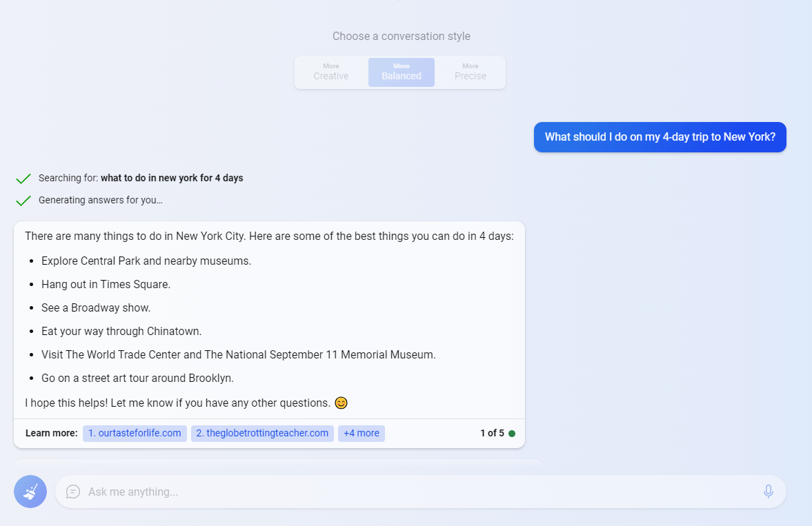Click the New topic broom icon
812x526 pixels.
click(x=30, y=492)
